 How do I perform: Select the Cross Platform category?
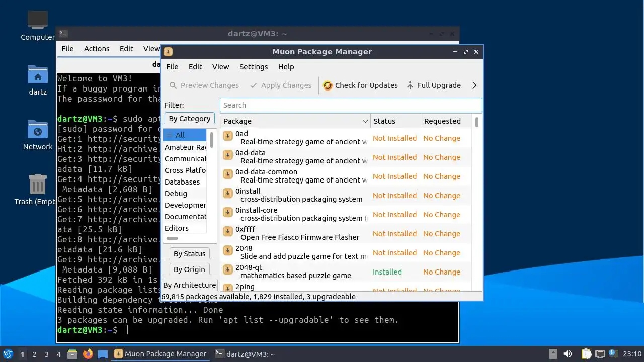point(184,170)
